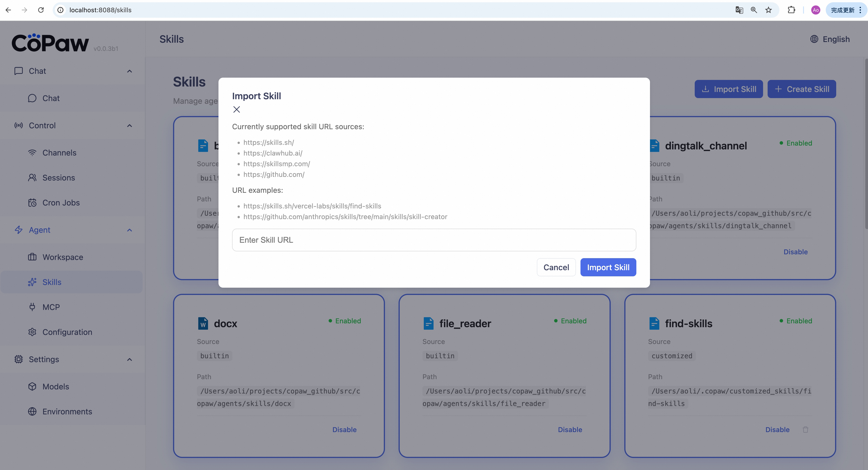Go to the MCP sidebar item
Image resolution: width=868 pixels, height=470 pixels.
tap(51, 307)
